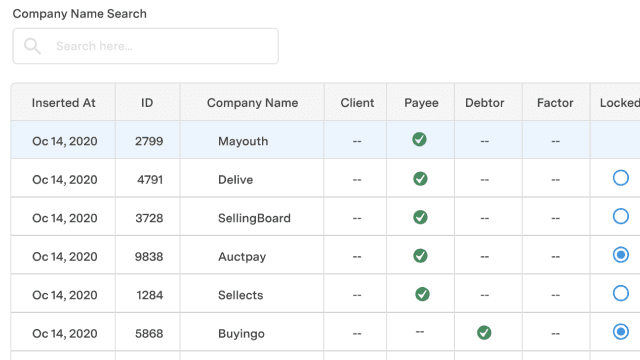
Task: Click the Factor column header
Action: coord(555,102)
